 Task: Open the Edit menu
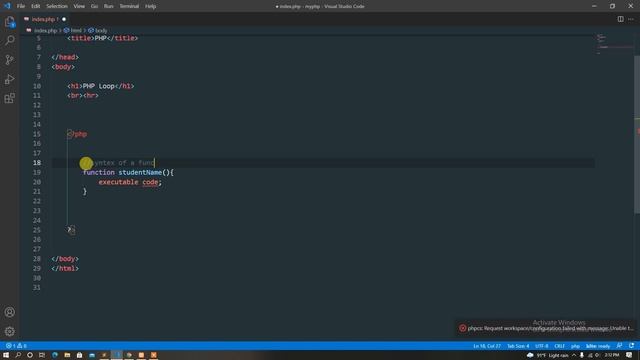(x=36, y=6)
